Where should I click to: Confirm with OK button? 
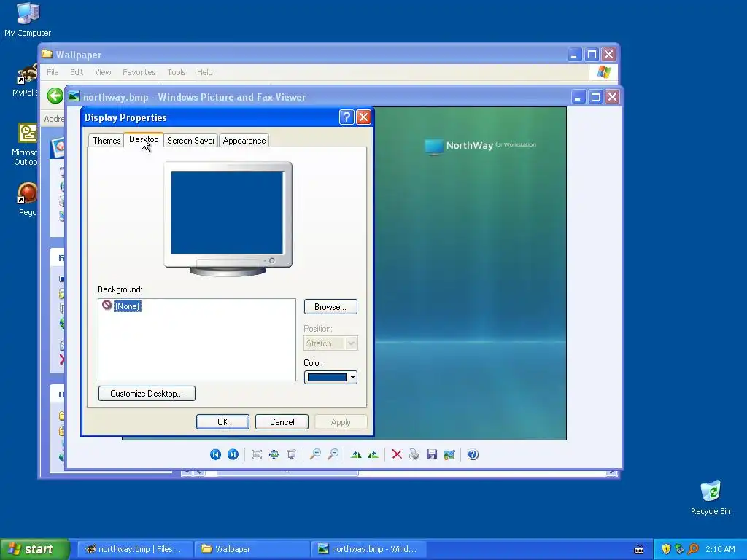coord(222,422)
